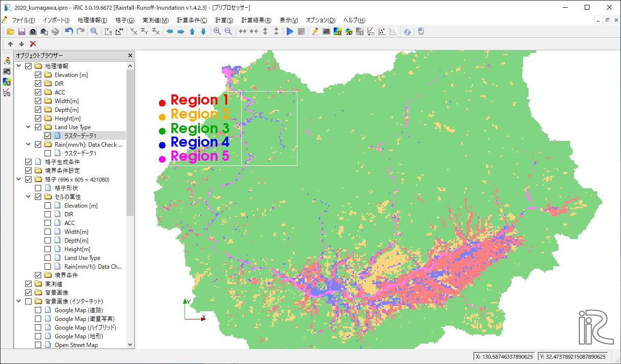621x364 pixels.
Task: Delete selected item with red X
Action: [x=33, y=44]
